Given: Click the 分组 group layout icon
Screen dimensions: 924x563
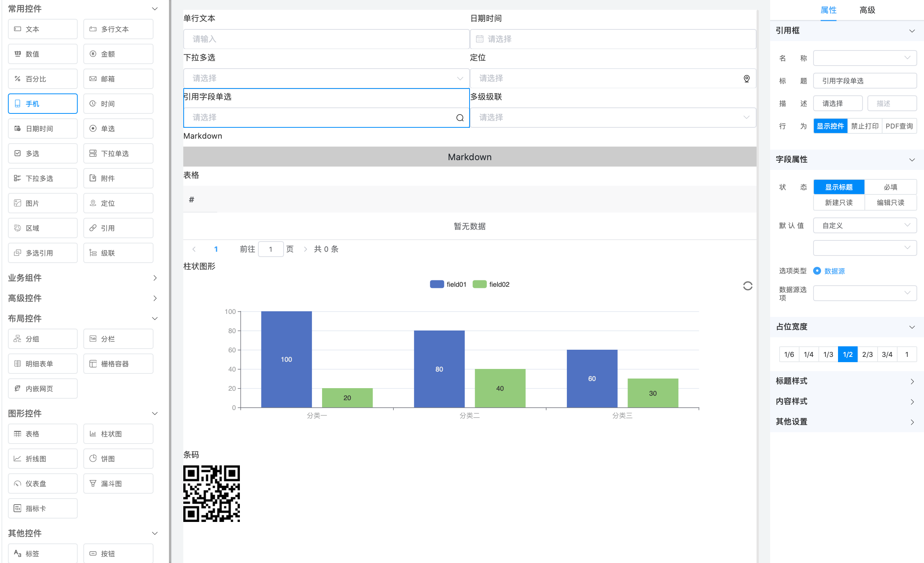Looking at the screenshot, I should click(x=17, y=339).
